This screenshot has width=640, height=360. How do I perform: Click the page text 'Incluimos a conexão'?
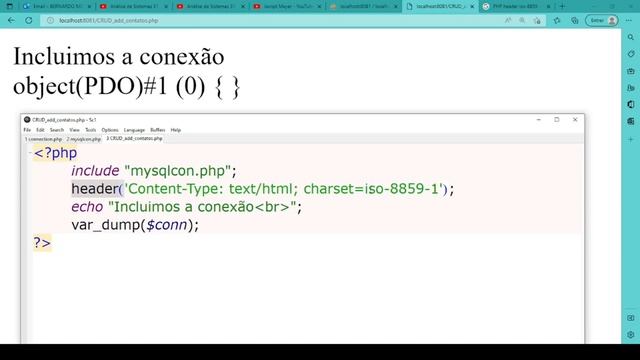coord(119,56)
